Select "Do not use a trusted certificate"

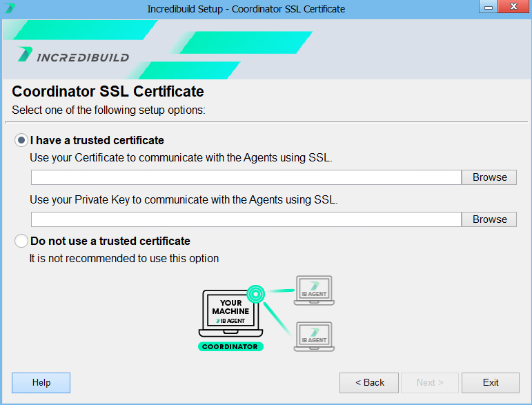(x=21, y=241)
